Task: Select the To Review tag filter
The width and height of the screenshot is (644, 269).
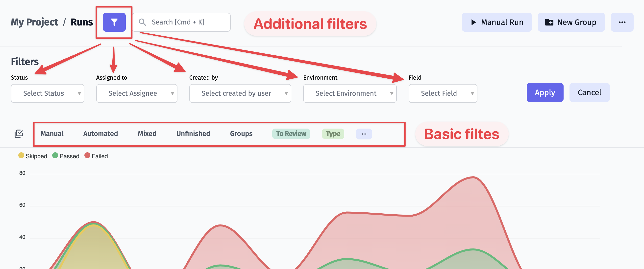Action: (x=291, y=134)
